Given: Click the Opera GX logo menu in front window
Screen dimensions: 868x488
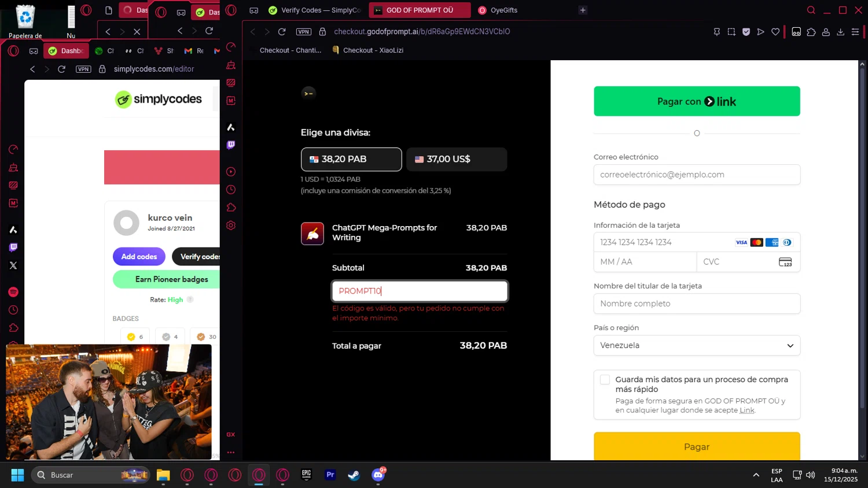Looking at the screenshot, I should click(231, 10).
